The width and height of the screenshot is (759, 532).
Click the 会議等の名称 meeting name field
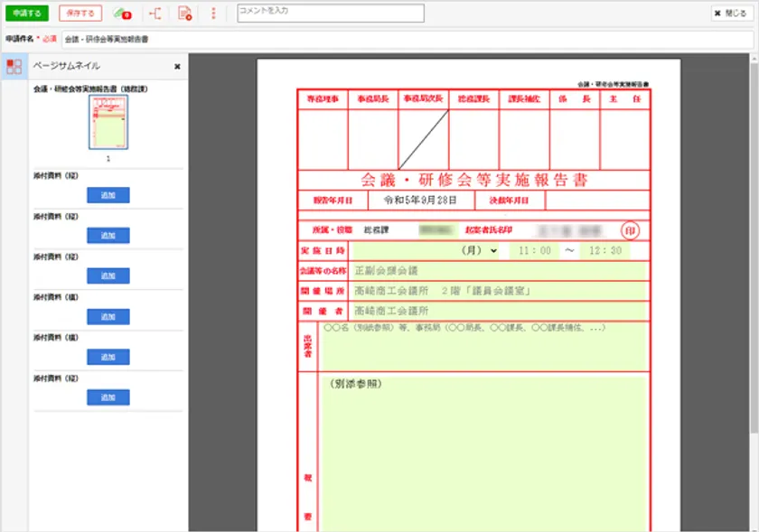[x=499, y=270]
